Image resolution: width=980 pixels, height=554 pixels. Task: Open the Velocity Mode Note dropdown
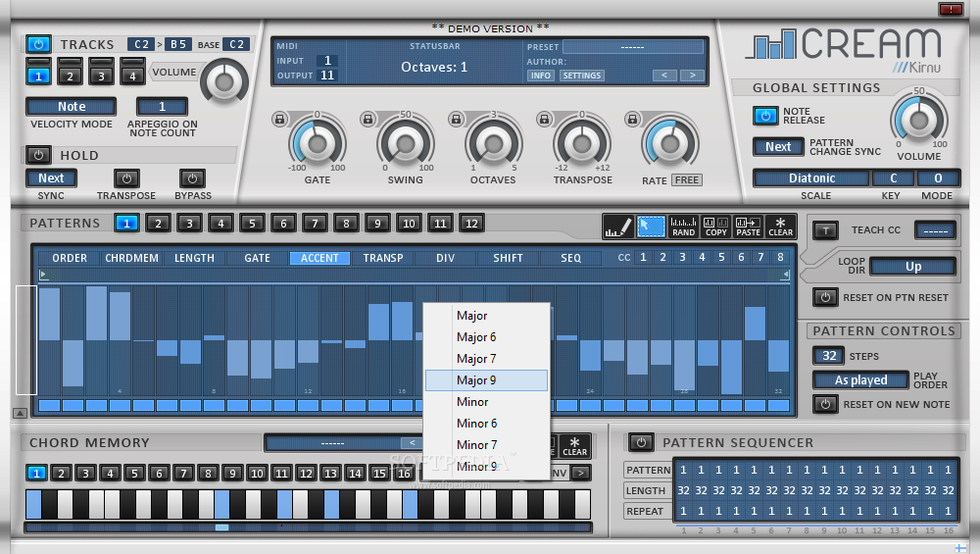click(72, 106)
